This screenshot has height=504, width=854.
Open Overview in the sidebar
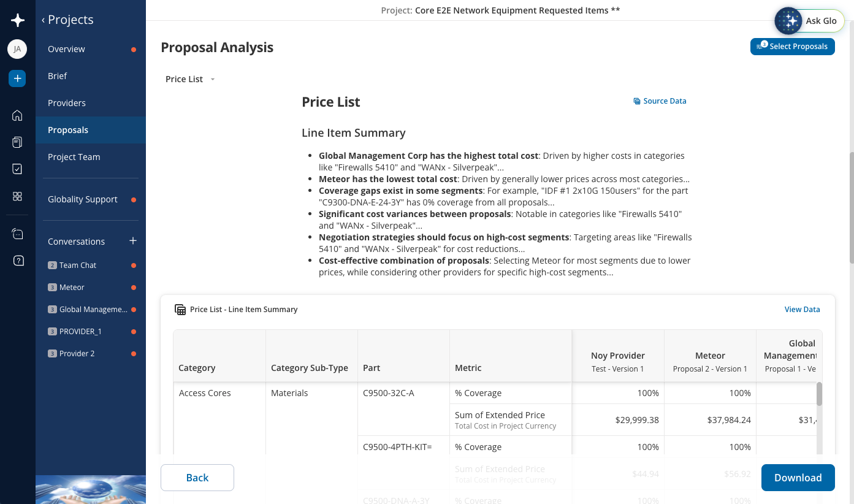click(x=91, y=49)
